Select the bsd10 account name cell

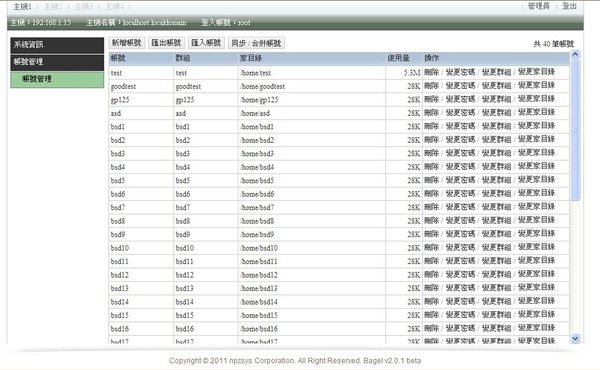[141, 248]
